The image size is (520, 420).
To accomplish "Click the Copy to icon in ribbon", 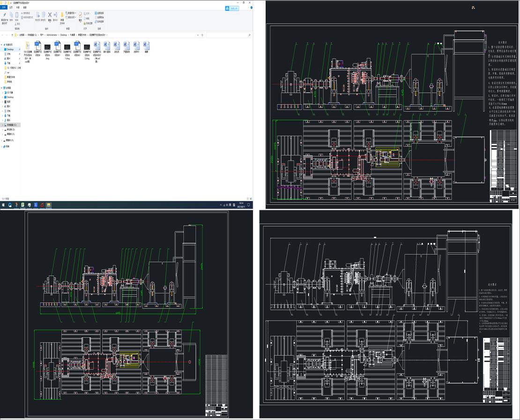I will click(x=44, y=15).
